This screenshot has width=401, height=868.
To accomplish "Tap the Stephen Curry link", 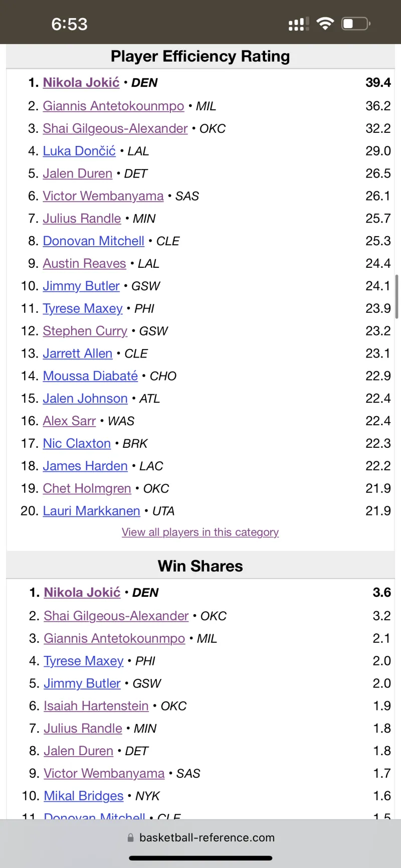I will pos(85,331).
